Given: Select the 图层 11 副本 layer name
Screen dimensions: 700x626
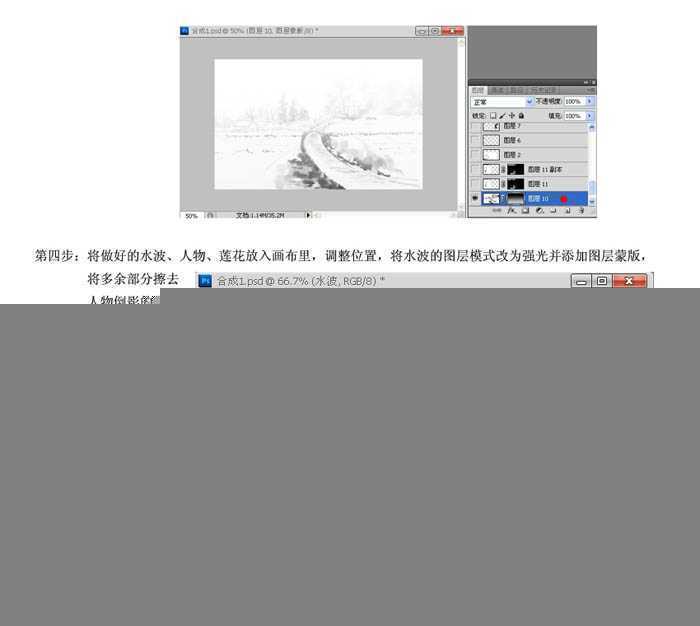Looking at the screenshot, I should (x=545, y=170).
